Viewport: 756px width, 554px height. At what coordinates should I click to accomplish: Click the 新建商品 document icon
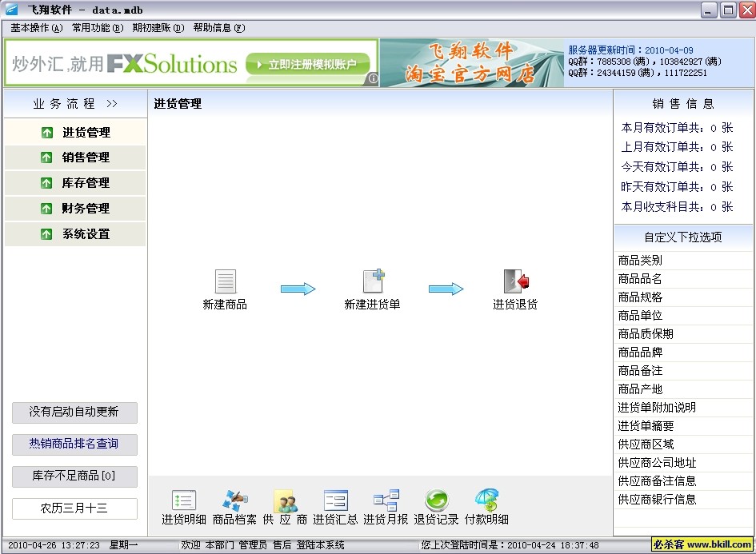[225, 281]
